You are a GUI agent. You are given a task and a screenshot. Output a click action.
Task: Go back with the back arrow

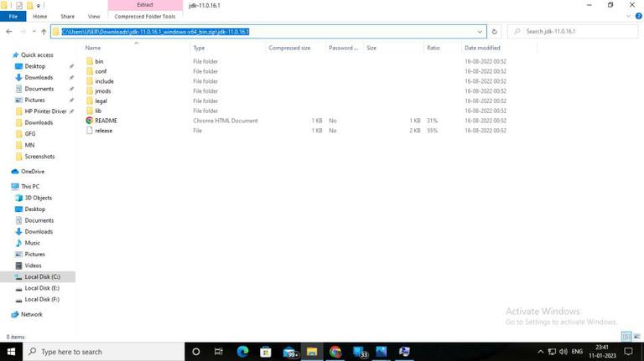click(9, 32)
